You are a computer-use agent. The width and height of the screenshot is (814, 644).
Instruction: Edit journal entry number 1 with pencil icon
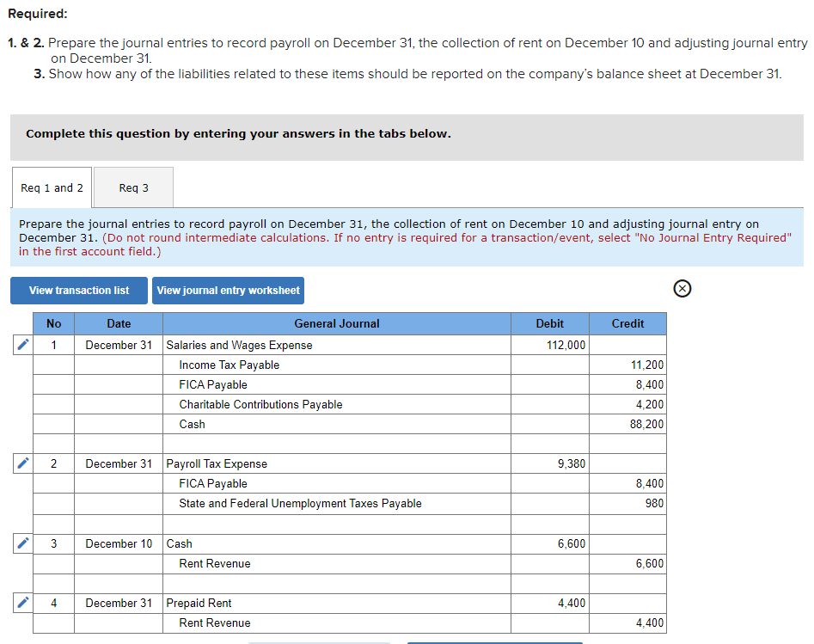pos(23,344)
